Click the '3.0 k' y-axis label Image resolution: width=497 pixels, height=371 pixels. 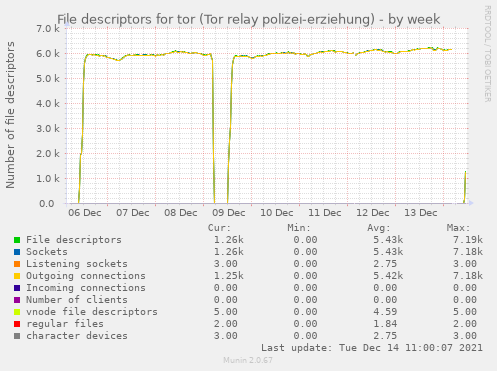point(48,129)
